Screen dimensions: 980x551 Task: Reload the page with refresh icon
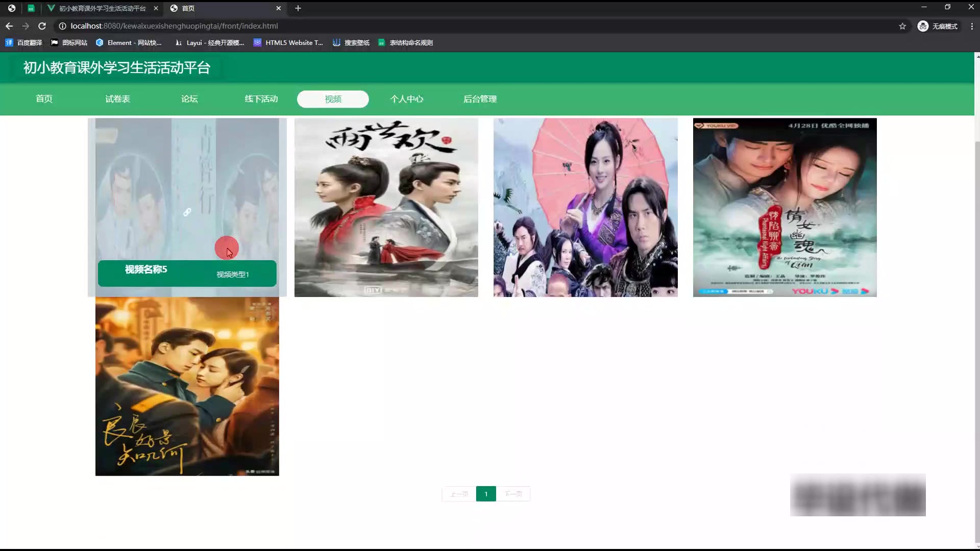(x=42, y=26)
